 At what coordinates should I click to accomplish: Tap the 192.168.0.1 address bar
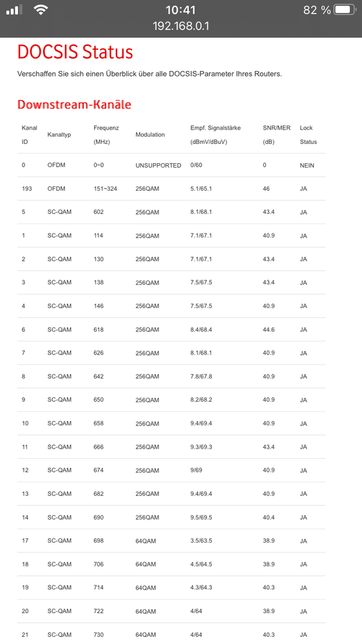tap(181, 26)
